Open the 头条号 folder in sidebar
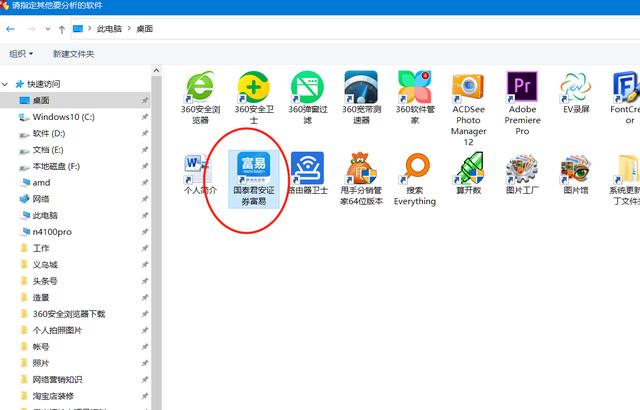Image resolution: width=640 pixels, height=410 pixels. pyautogui.click(x=45, y=281)
